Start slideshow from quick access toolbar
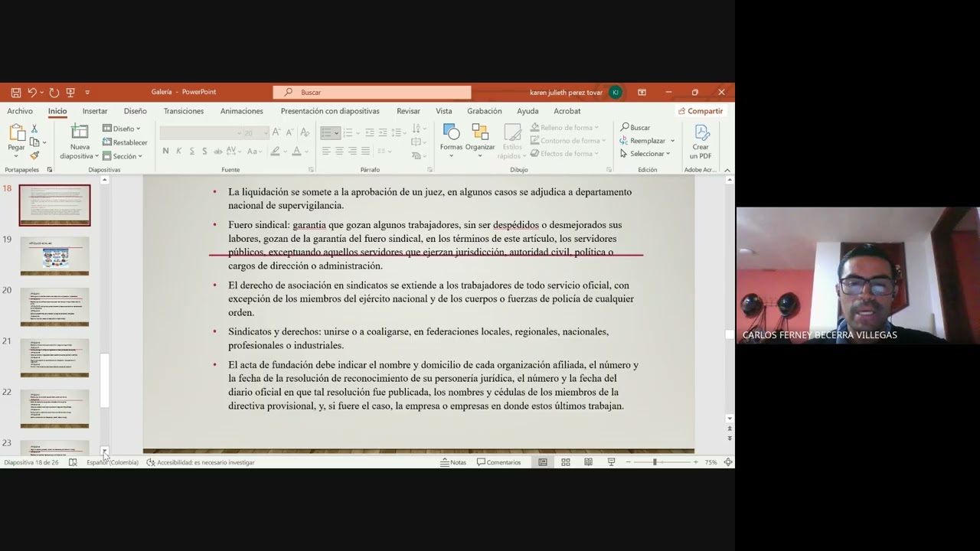Viewport: 980px width, 551px height. click(x=70, y=93)
